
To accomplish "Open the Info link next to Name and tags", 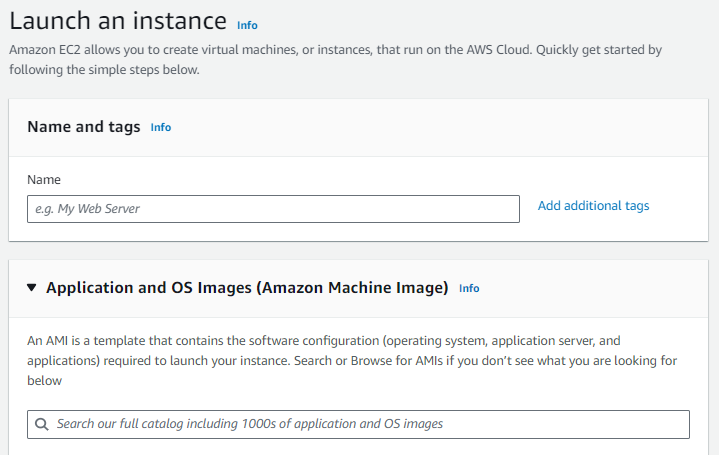I will point(160,127).
